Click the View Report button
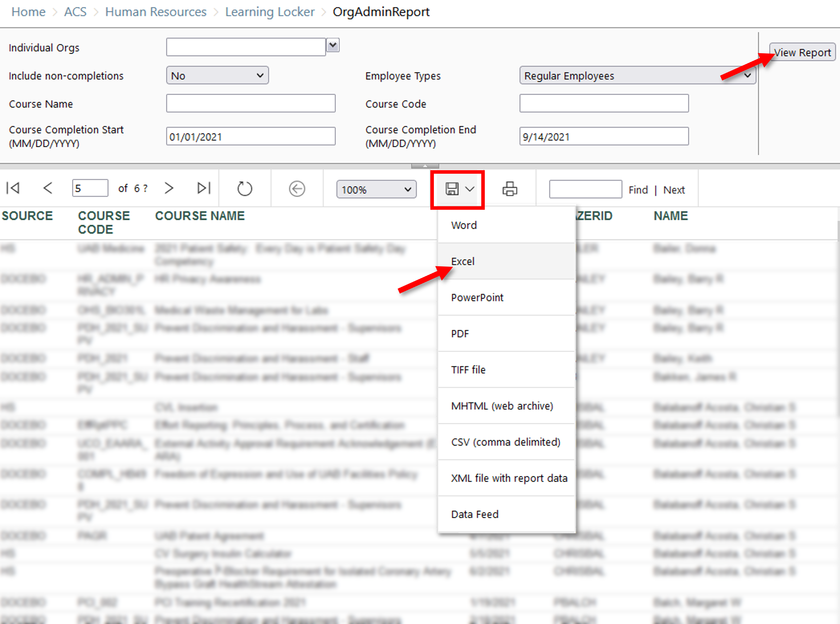840x624 pixels. pyautogui.click(x=802, y=52)
